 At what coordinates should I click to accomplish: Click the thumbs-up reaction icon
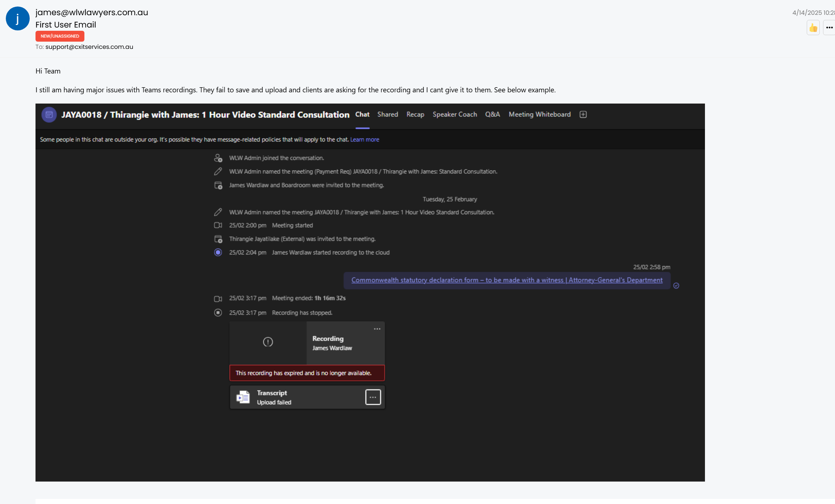pos(813,28)
